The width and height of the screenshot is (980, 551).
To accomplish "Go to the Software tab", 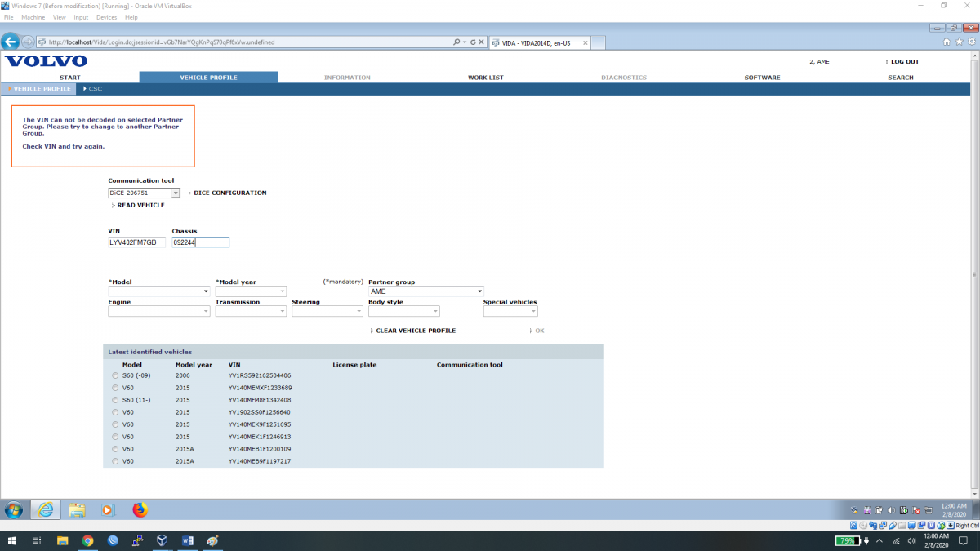I will [x=762, y=78].
